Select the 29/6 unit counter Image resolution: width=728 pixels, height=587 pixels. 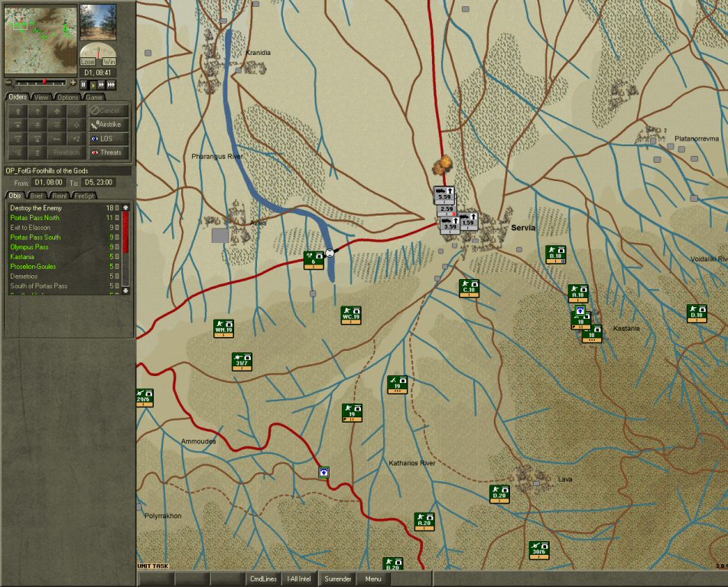point(144,397)
